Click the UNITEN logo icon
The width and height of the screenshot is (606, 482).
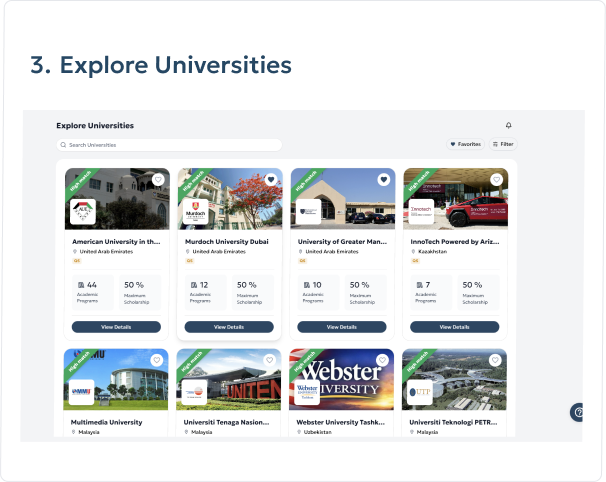[194, 392]
